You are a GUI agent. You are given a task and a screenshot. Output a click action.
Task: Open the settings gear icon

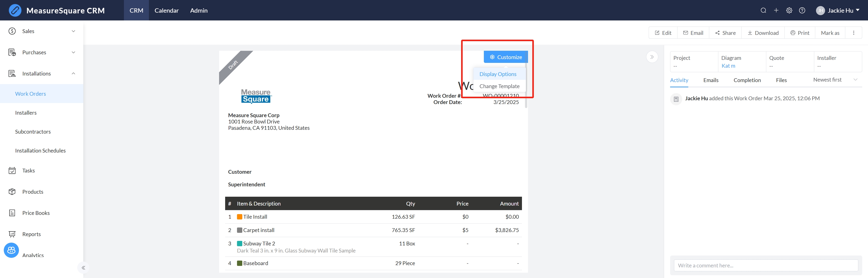[789, 10]
